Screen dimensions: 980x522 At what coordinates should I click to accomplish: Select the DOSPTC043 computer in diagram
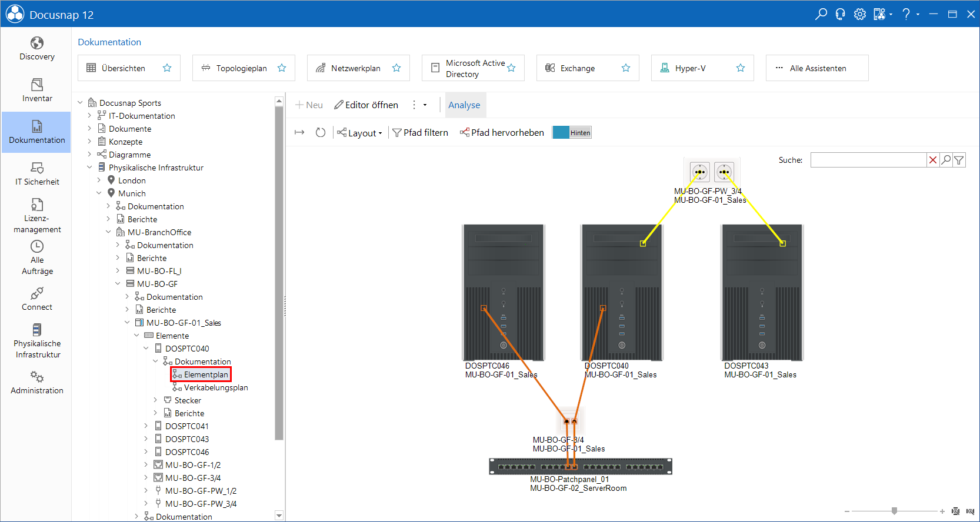[x=762, y=292]
